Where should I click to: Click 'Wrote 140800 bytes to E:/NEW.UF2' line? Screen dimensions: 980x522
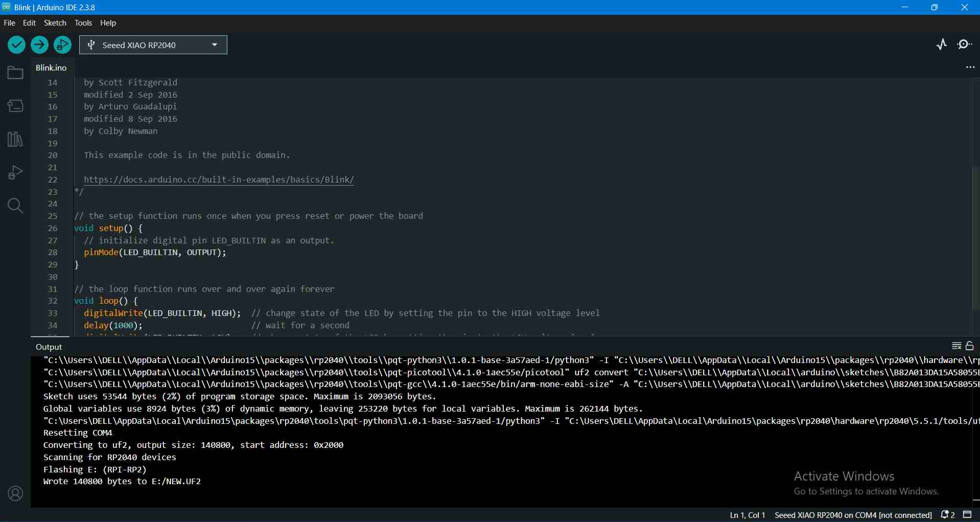point(122,482)
